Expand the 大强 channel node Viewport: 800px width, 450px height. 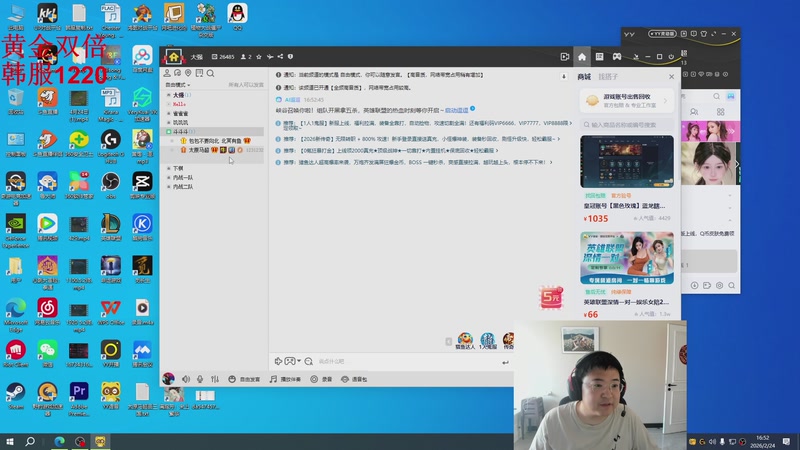coord(169,95)
